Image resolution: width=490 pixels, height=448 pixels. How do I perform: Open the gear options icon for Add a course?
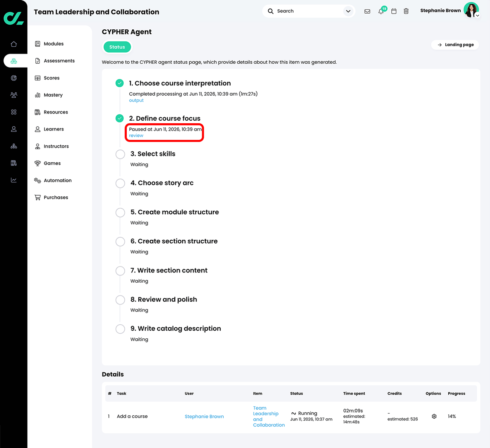coord(434,416)
